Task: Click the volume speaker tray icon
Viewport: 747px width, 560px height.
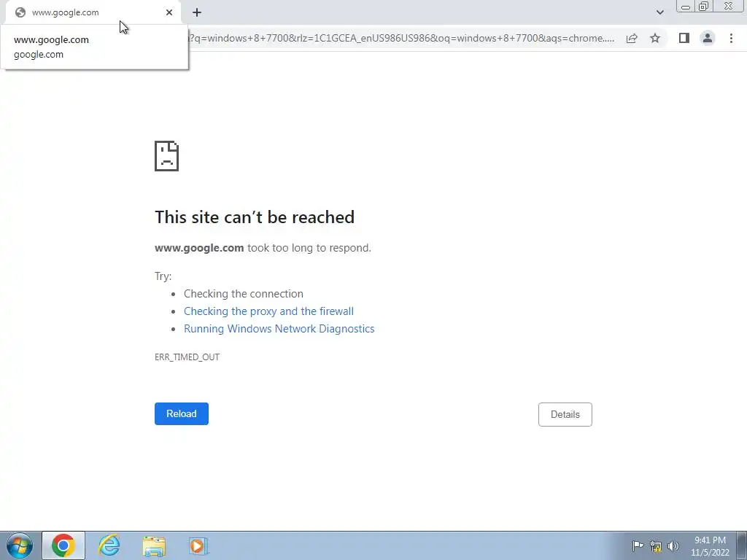Action: click(x=673, y=546)
